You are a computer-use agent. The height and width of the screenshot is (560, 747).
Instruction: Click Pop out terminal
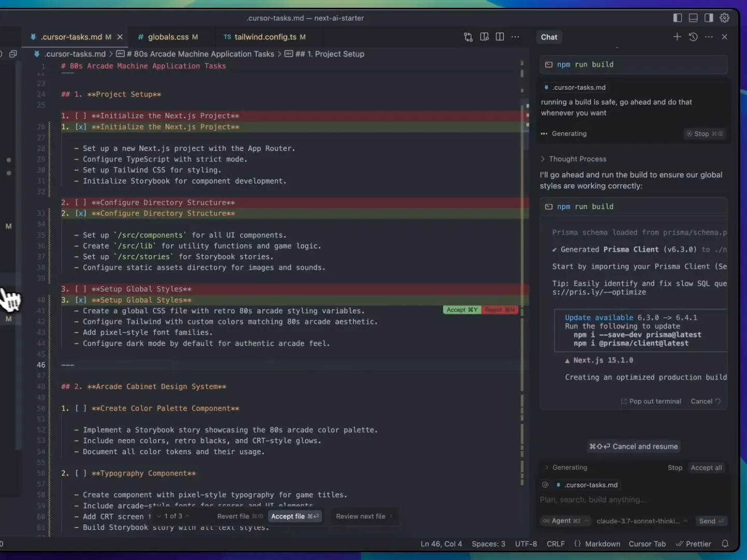point(651,401)
